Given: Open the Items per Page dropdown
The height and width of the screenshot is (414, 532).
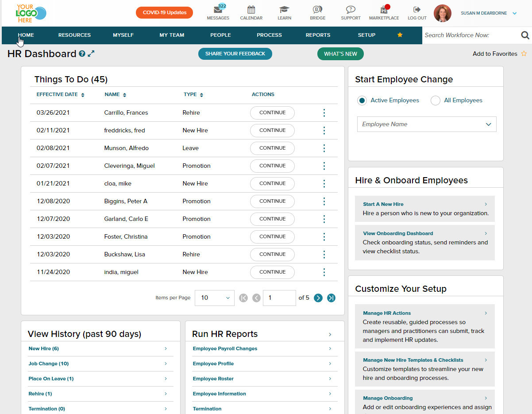Looking at the screenshot, I should tap(214, 298).
